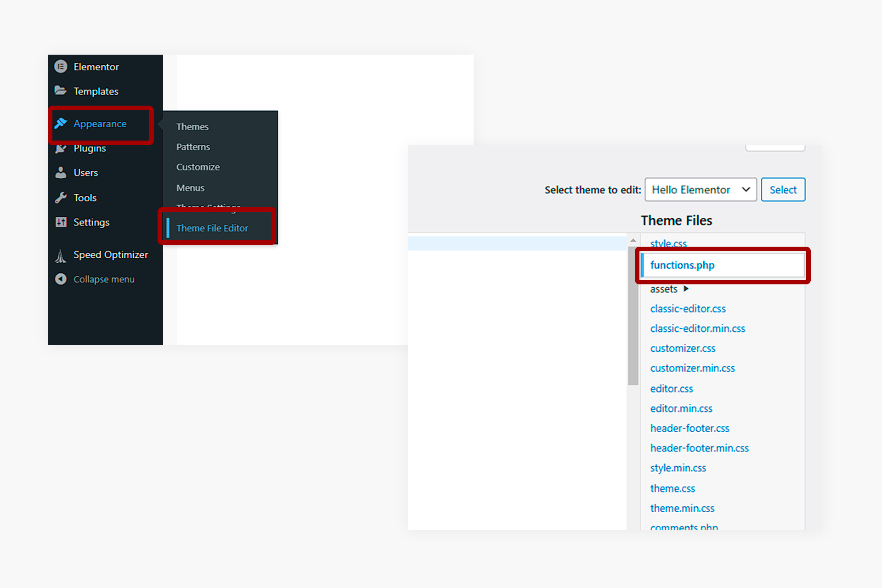Click the code editor scrollbar thumb
This screenshot has width=882, height=588.
pyautogui.click(x=633, y=316)
